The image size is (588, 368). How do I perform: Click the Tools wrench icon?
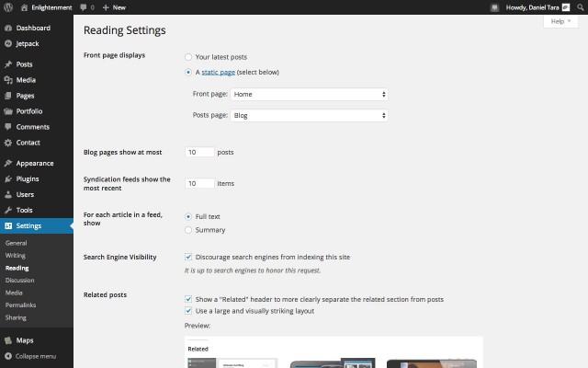pyautogui.click(x=8, y=211)
